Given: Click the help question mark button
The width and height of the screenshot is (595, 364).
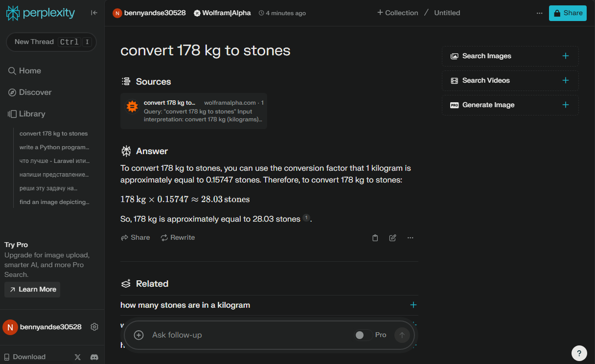Looking at the screenshot, I should (x=579, y=353).
